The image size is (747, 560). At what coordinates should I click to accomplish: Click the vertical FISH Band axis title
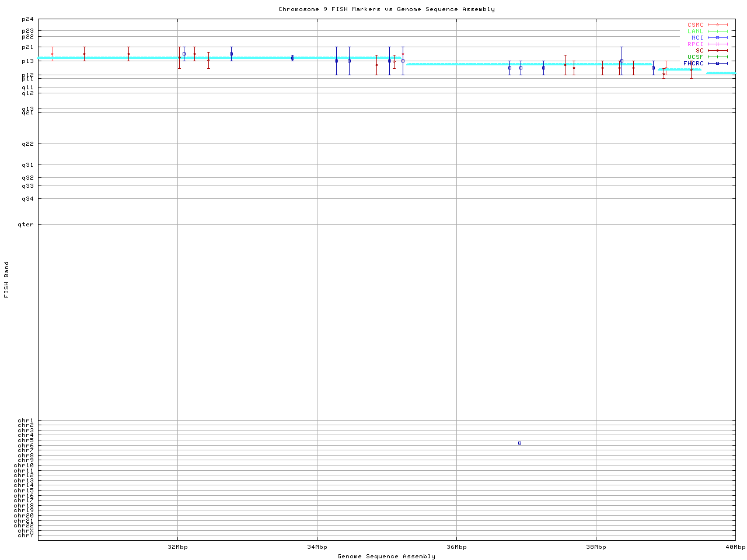click(x=6, y=279)
